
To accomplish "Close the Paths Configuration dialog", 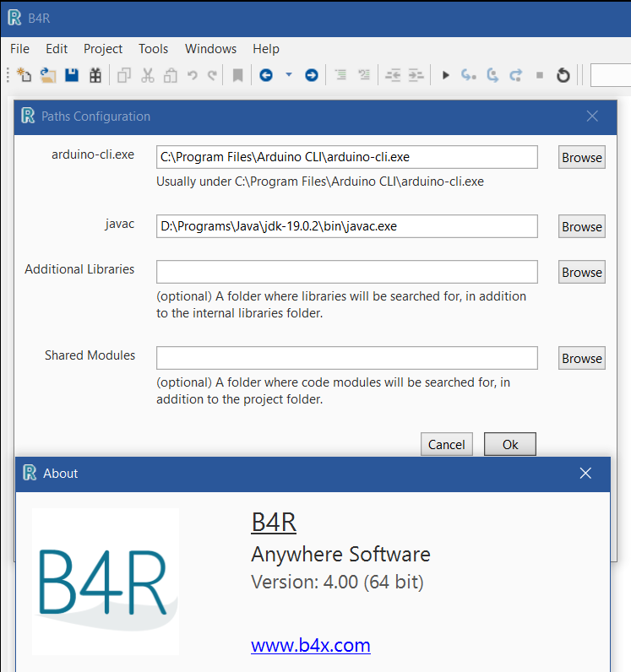I will 592,117.
